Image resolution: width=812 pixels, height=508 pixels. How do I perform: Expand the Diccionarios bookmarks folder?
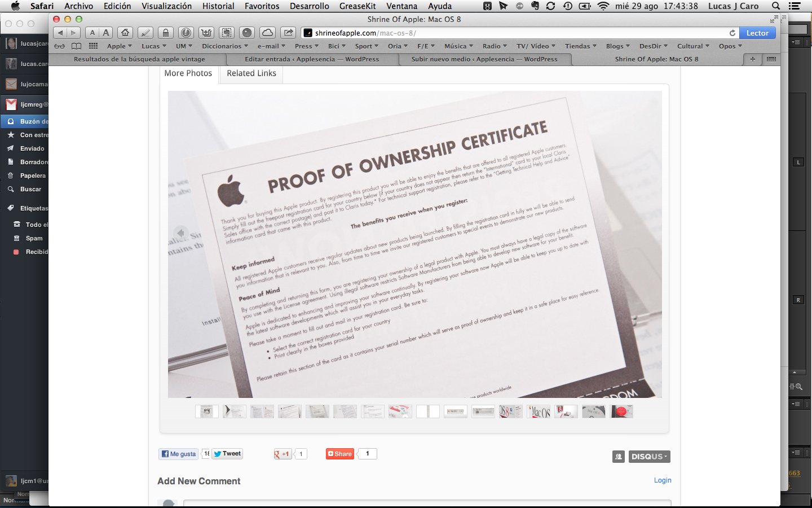click(x=224, y=46)
